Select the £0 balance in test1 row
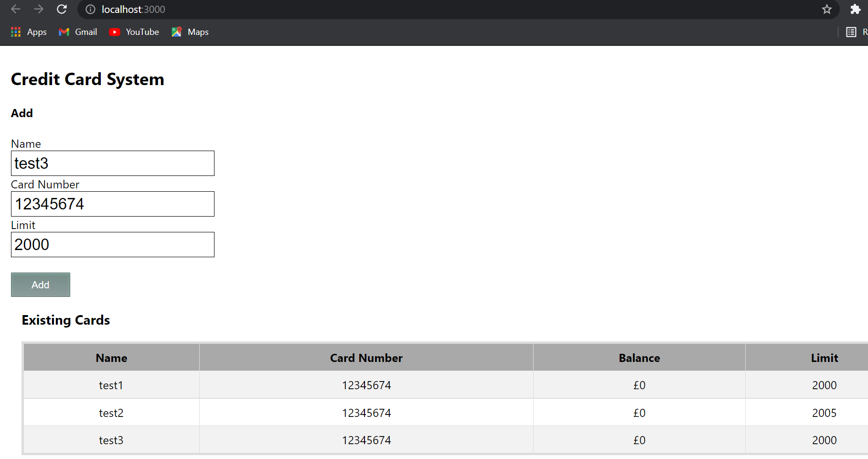The height and width of the screenshot is (459, 868). tap(639, 385)
